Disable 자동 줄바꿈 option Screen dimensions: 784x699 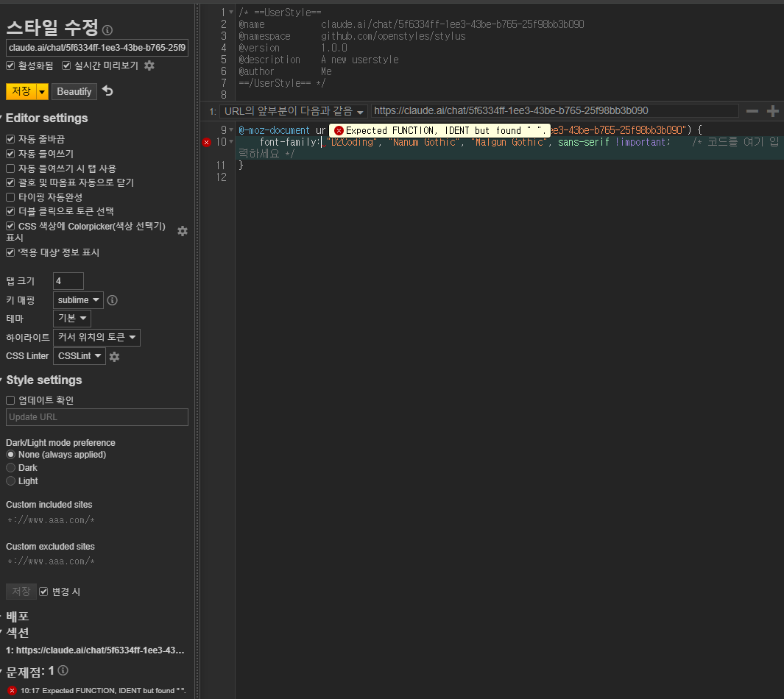[10, 139]
